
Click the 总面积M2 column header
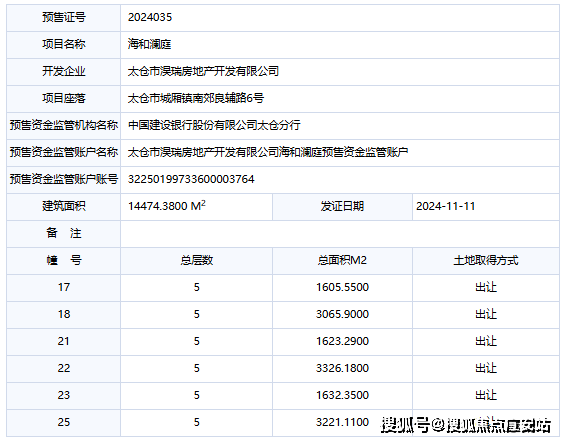(342, 260)
